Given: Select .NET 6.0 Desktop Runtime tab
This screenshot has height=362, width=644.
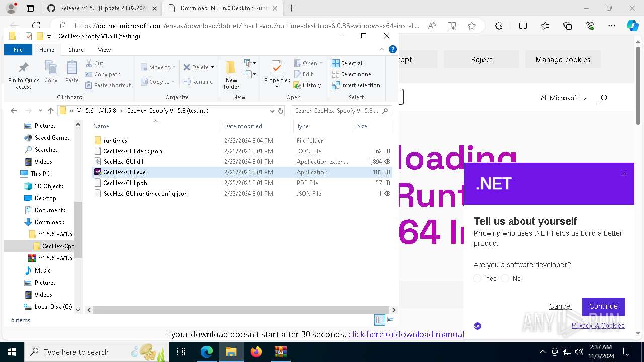Looking at the screenshot, I should pos(221,8).
